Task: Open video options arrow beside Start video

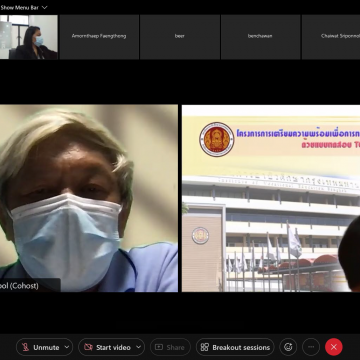Action: 139,347
